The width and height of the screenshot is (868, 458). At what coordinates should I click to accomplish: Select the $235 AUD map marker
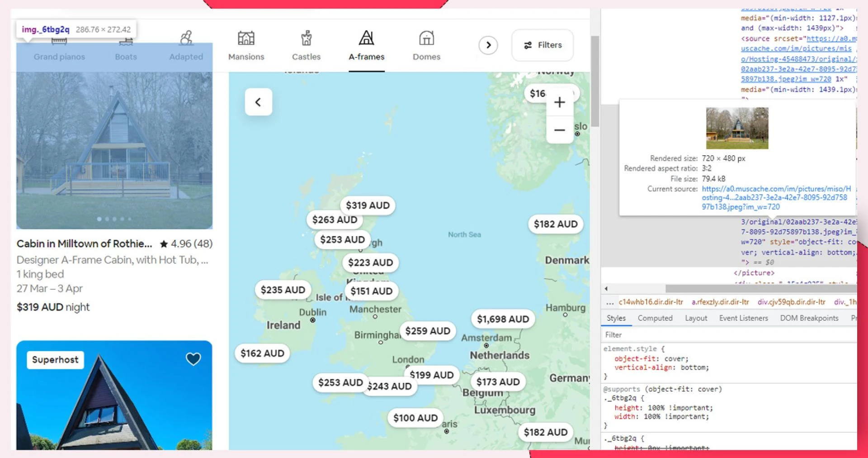[x=283, y=290]
